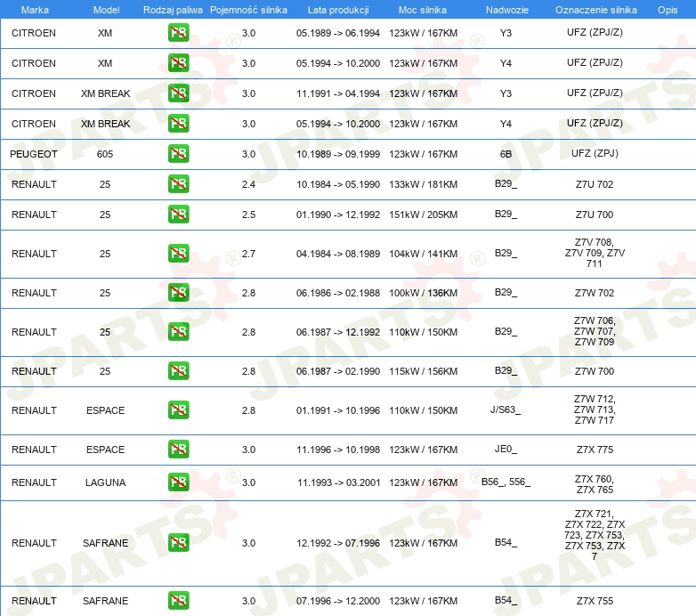Click engine codes Z7X 760, Z7X 765

(595, 484)
